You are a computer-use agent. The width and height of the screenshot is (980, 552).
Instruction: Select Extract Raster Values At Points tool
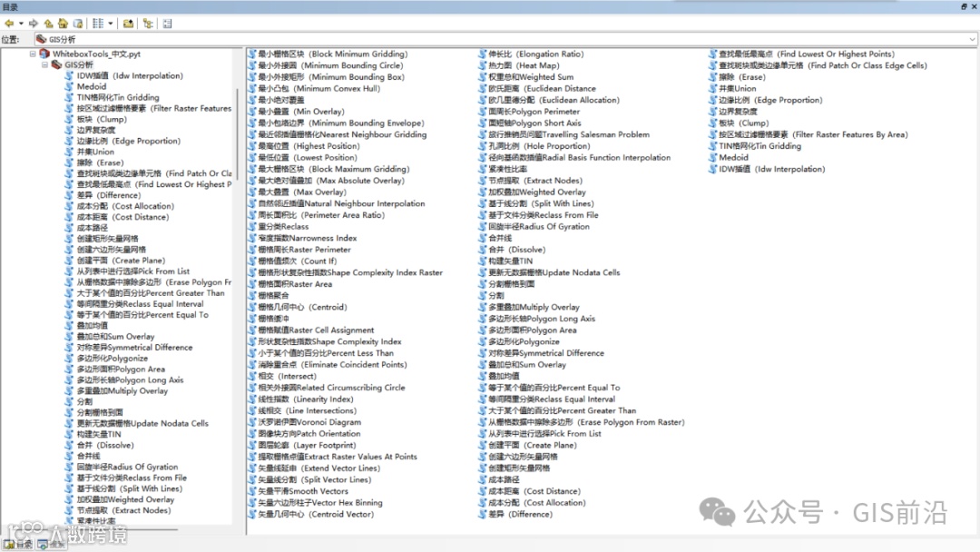pos(338,457)
